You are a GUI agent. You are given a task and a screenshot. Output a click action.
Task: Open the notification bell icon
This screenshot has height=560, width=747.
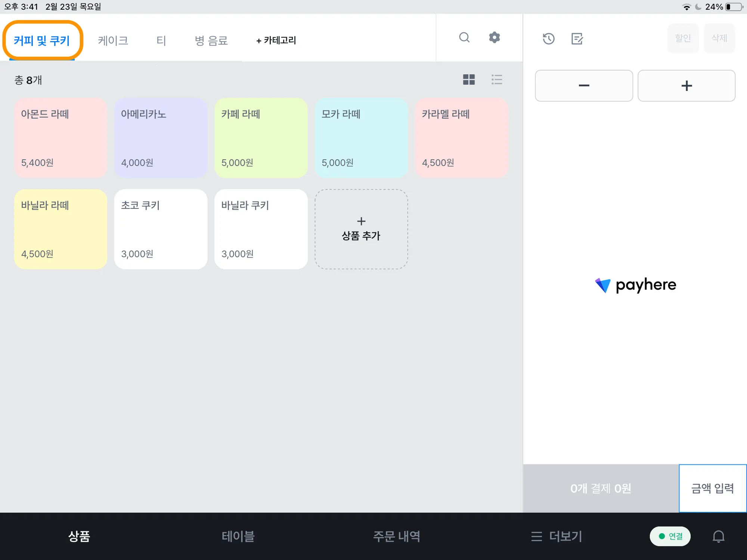click(x=718, y=536)
